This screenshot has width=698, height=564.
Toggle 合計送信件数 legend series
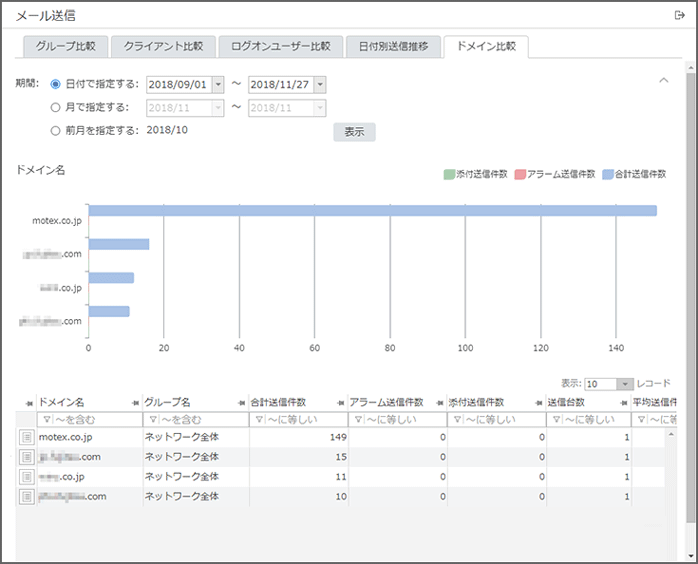(634, 174)
